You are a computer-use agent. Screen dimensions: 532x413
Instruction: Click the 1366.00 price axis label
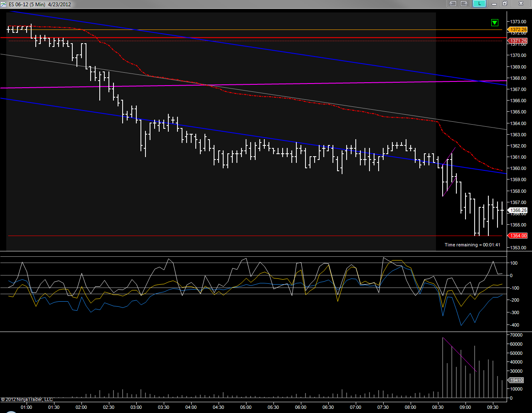click(x=518, y=101)
